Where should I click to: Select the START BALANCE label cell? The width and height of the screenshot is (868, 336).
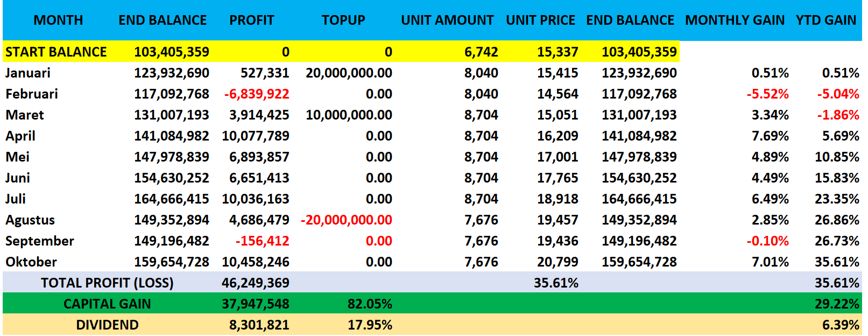56,52
